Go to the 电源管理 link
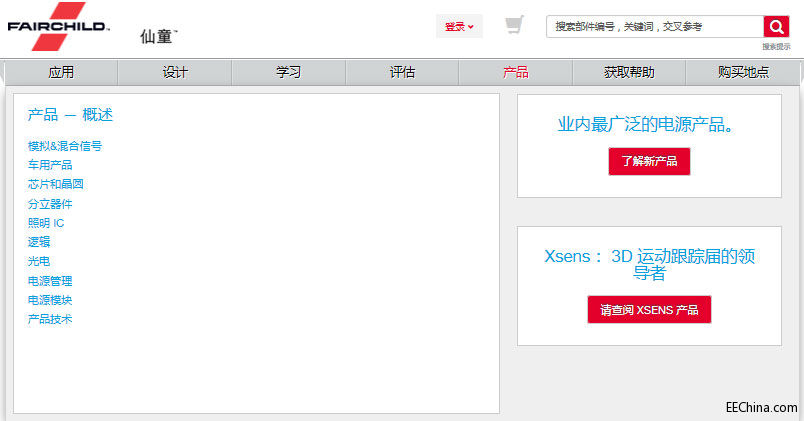 (x=50, y=281)
